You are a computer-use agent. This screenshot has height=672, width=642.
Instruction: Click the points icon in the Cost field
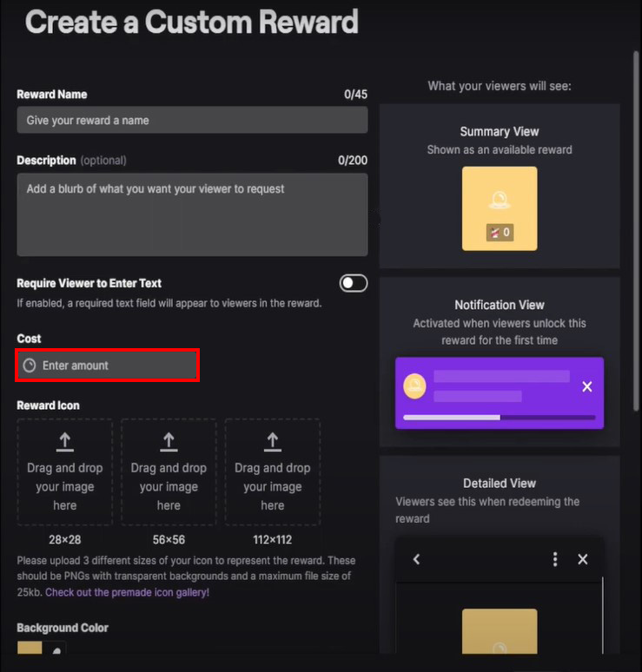tap(30, 366)
